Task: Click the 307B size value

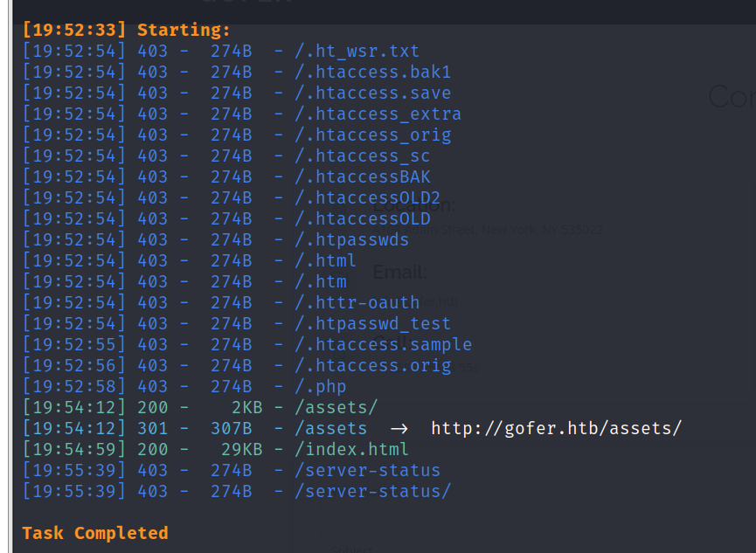Action: pyautogui.click(x=232, y=429)
